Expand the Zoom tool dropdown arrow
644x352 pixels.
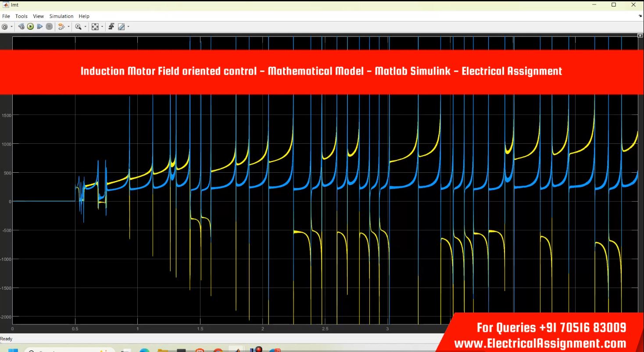[85, 27]
